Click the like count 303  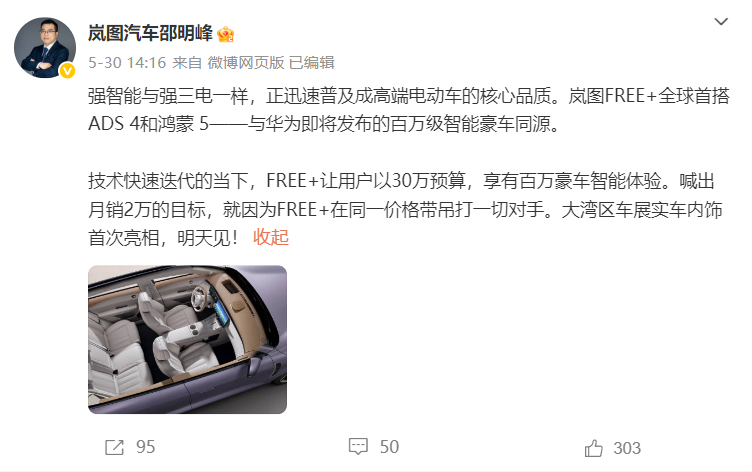[627, 448]
